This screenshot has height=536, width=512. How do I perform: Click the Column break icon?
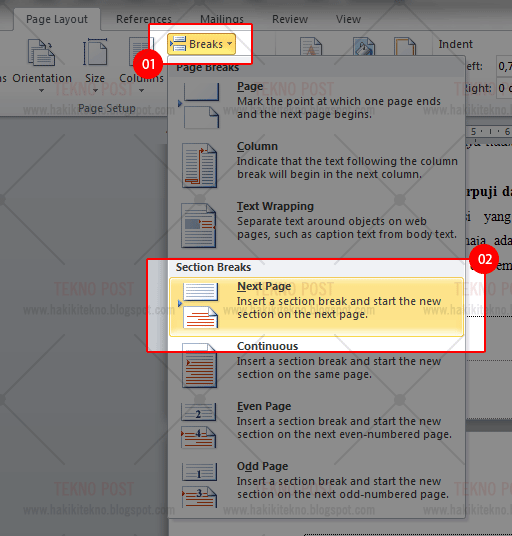200,165
